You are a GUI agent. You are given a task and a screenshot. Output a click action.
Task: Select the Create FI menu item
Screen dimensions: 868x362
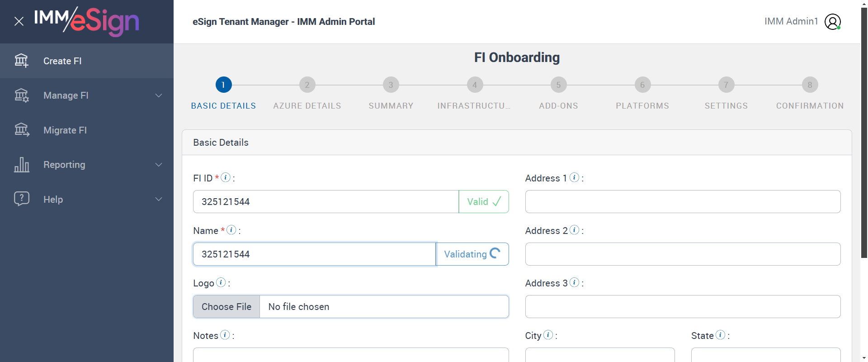[x=62, y=61]
